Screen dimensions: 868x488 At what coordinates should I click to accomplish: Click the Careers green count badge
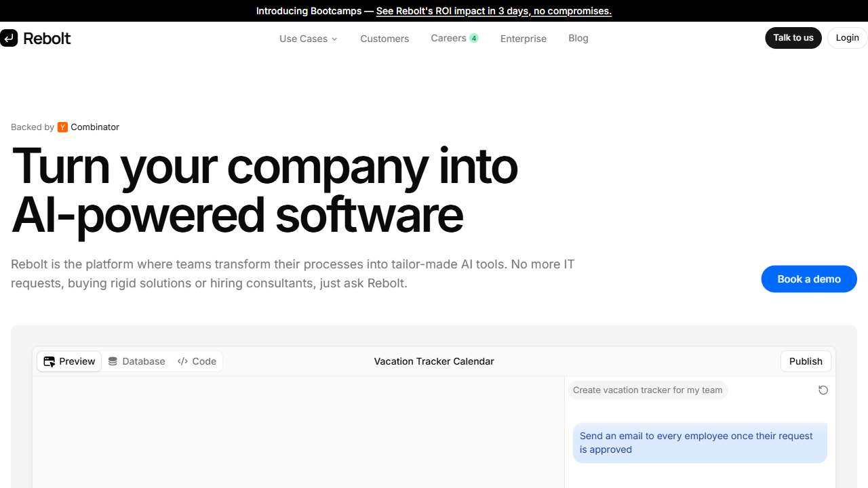click(x=474, y=38)
